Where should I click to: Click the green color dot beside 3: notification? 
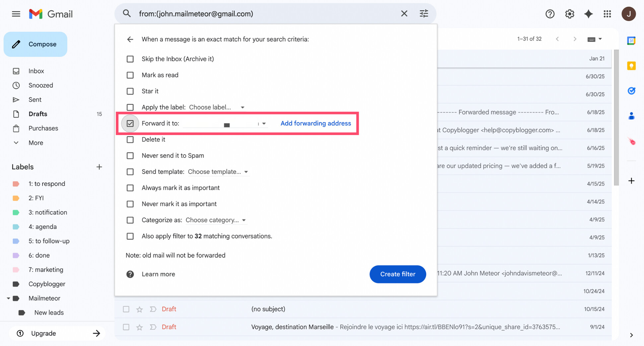coord(16,212)
